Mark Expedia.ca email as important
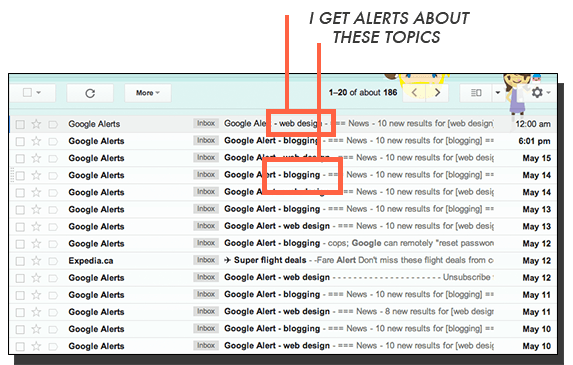 [x=53, y=261]
